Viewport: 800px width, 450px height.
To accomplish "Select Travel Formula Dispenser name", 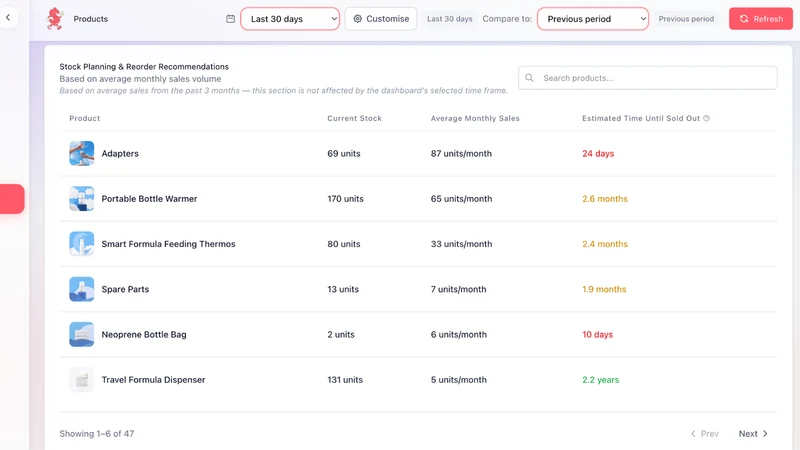I will coord(153,380).
